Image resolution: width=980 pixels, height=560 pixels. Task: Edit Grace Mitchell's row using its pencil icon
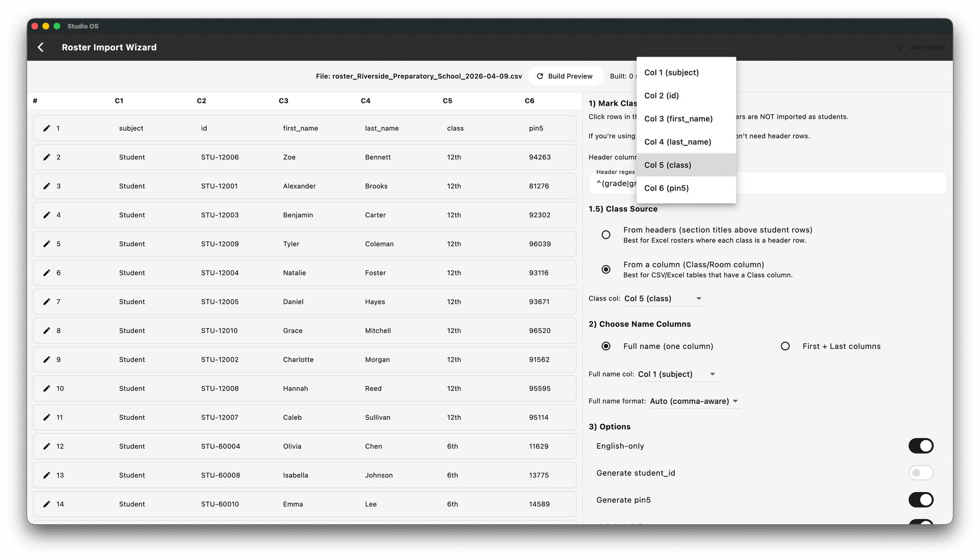coord(46,330)
